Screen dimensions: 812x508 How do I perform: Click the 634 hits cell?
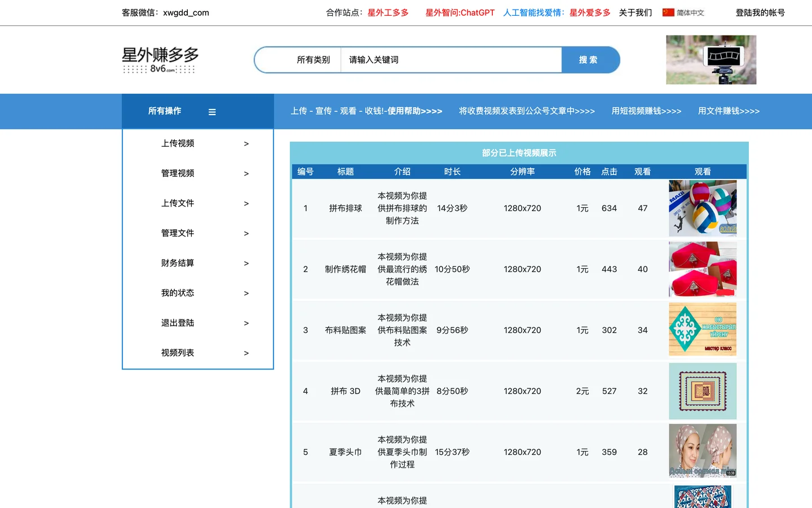(x=609, y=208)
